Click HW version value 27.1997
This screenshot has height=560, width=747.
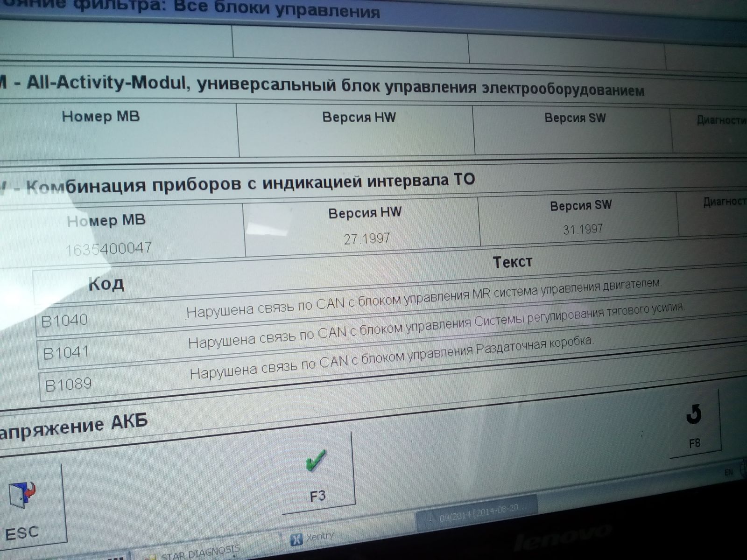click(366, 239)
